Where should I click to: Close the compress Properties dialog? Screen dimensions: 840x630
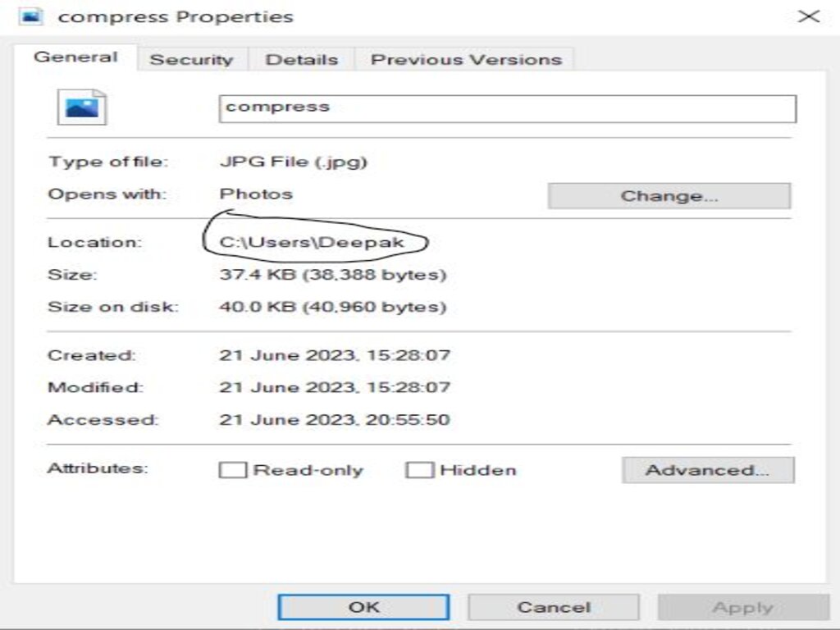tap(808, 16)
